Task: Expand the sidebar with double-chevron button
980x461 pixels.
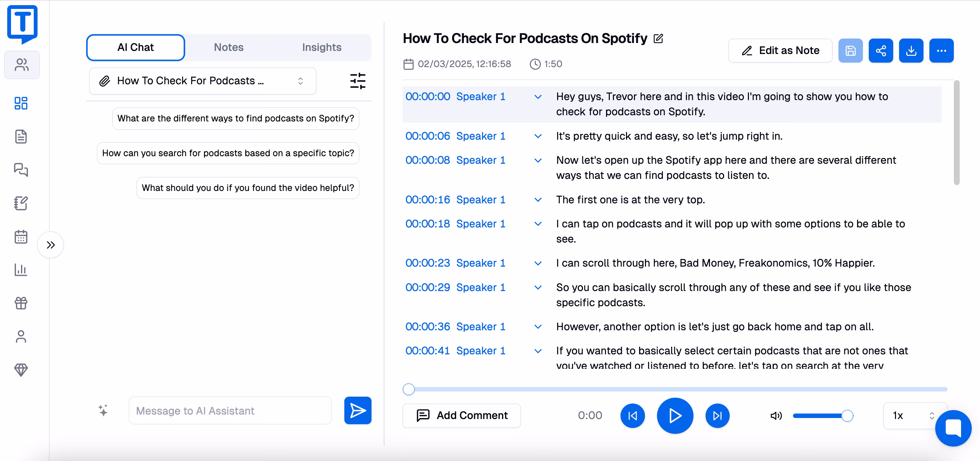Action: click(x=51, y=245)
